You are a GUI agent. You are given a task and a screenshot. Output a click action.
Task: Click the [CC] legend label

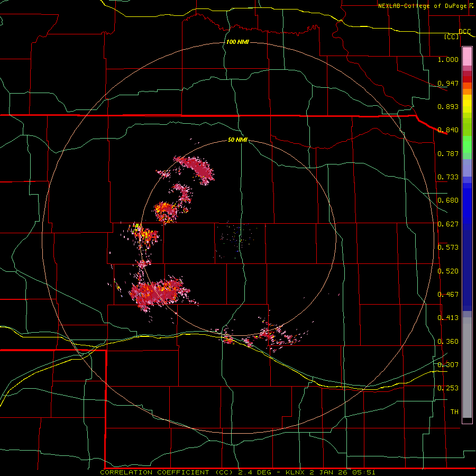452,36
